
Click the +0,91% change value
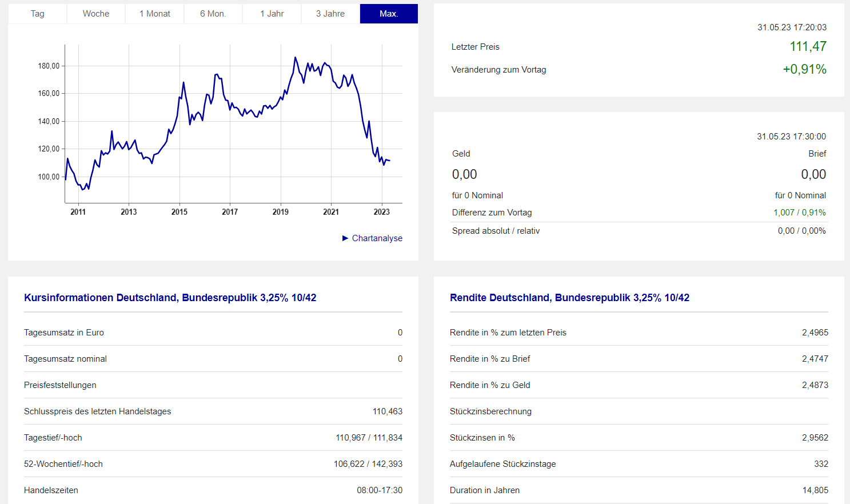point(804,69)
